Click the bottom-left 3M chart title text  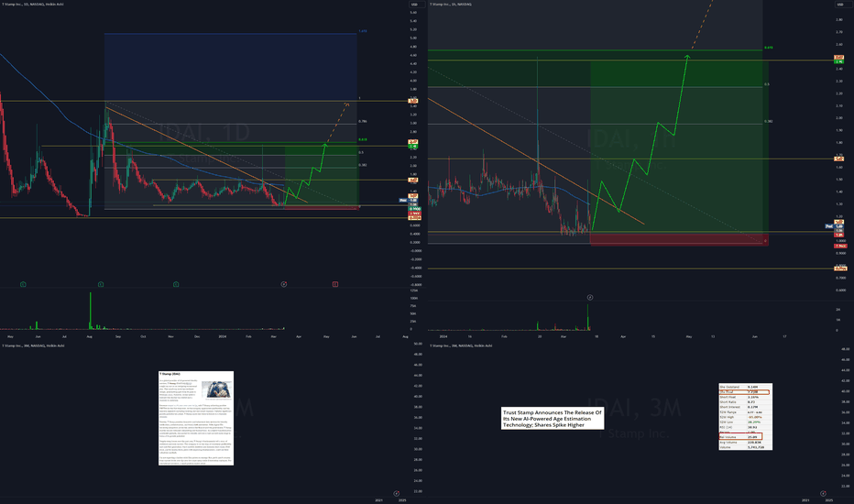pyautogui.click(x=33, y=345)
